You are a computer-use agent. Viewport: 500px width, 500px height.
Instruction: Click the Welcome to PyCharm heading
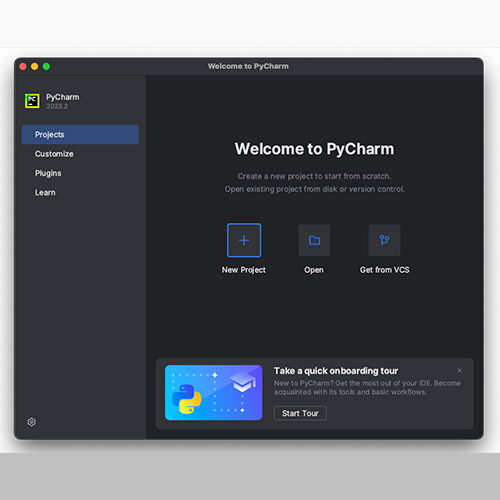[x=314, y=149]
